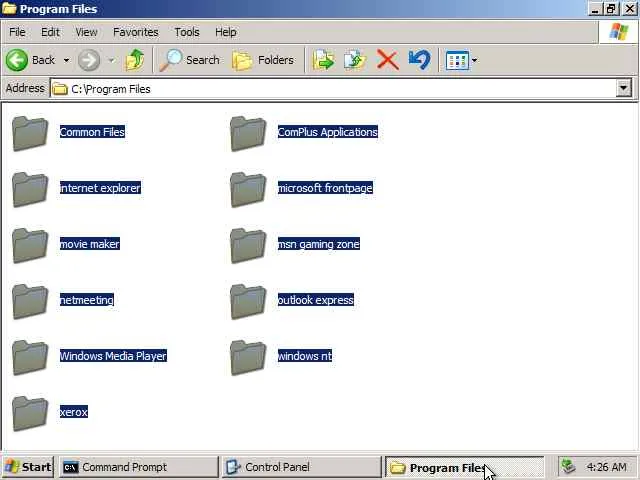This screenshot has width=640, height=480.
Task: Click the "outlook express" name label
Action: pyautogui.click(x=316, y=300)
